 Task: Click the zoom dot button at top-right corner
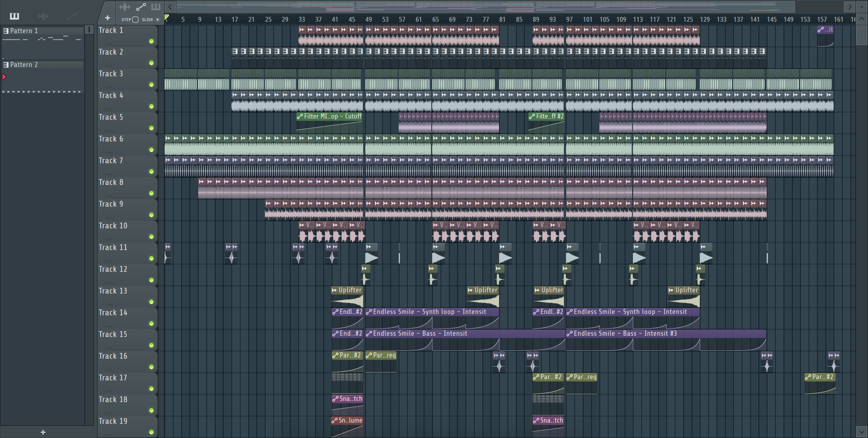[861, 7]
